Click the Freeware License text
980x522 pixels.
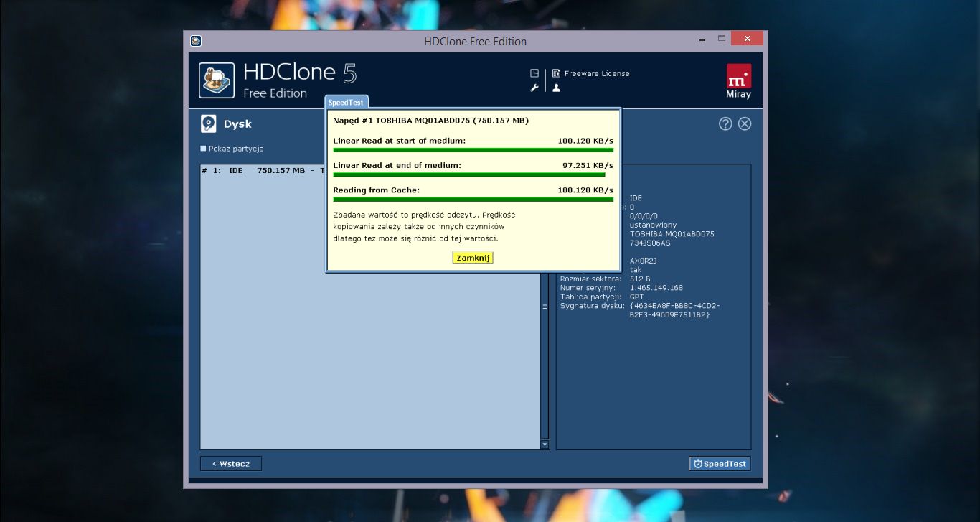coord(597,73)
